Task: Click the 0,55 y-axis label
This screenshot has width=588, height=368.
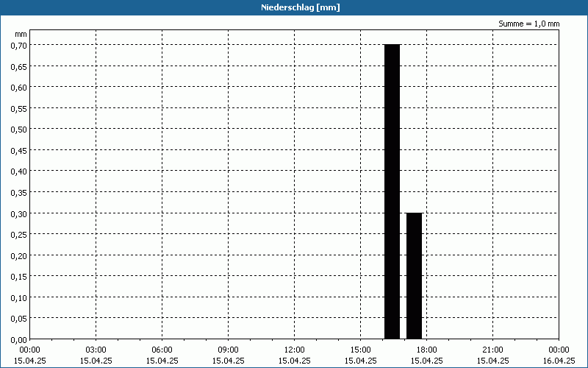Action: tap(19, 108)
